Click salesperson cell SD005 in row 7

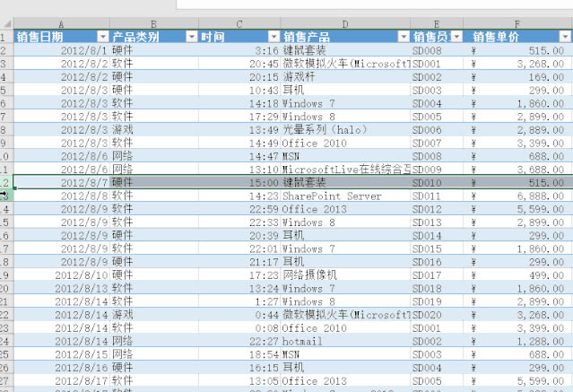coord(437,117)
